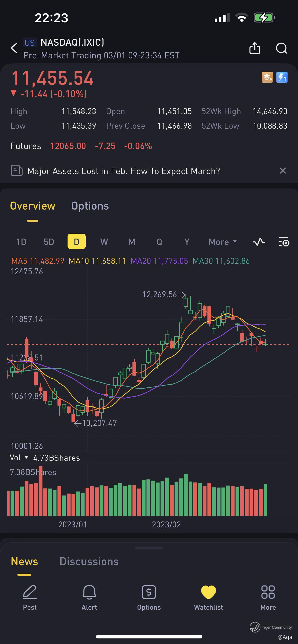Screen dimensions: 298x644
Task: Tap the Open value 11,451.05
Action: [x=174, y=111]
